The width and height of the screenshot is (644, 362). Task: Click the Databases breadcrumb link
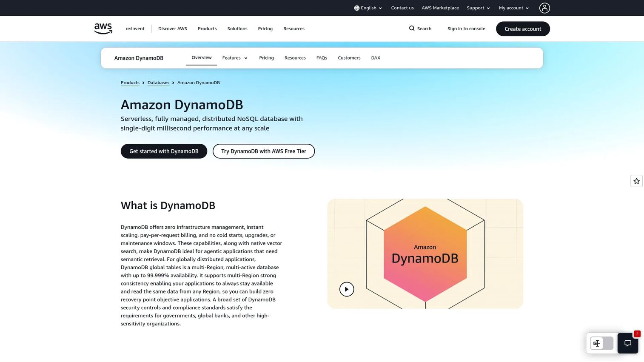click(x=158, y=83)
